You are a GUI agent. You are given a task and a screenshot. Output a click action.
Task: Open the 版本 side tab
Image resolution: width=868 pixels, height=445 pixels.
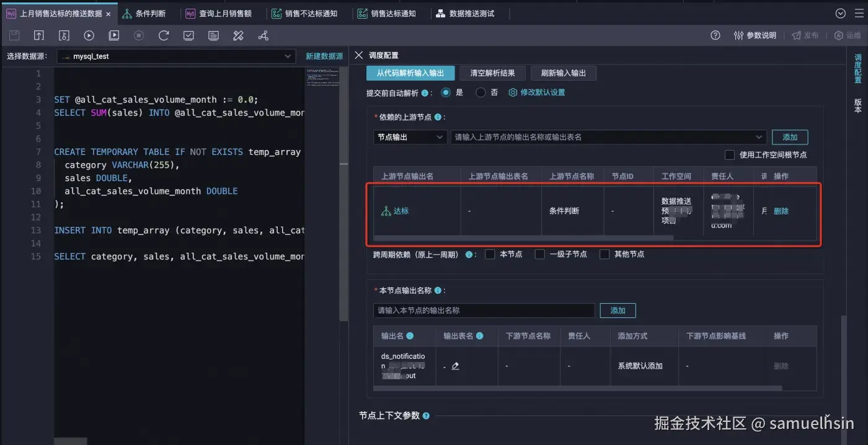tap(858, 105)
